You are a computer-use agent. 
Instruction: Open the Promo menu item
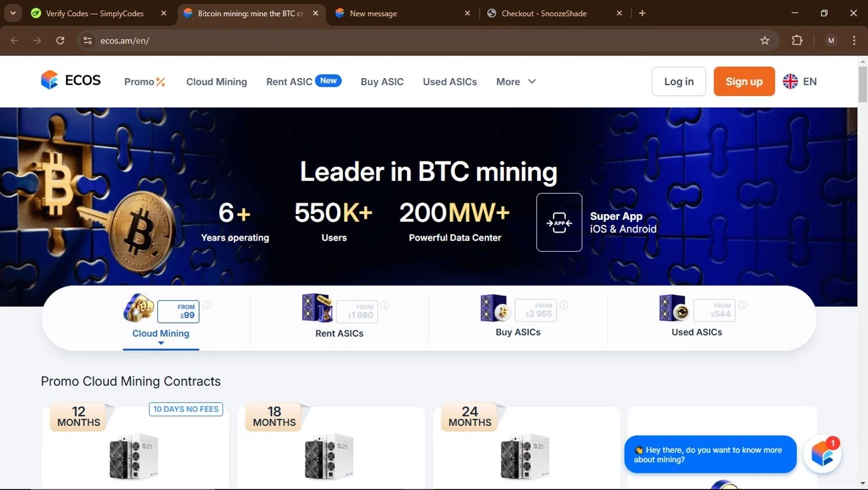click(x=145, y=82)
